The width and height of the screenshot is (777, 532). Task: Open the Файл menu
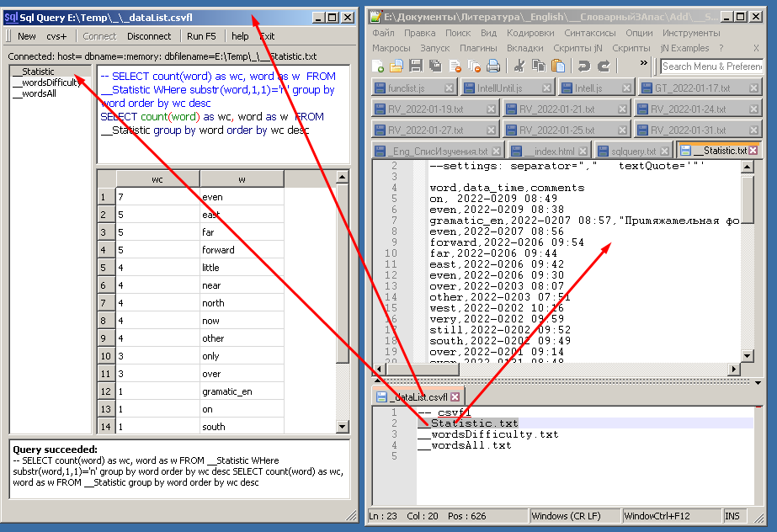point(383,33)
